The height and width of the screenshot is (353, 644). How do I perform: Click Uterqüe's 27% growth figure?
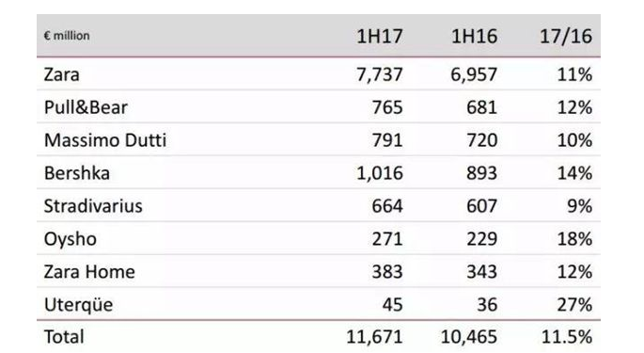coord(574,305)
